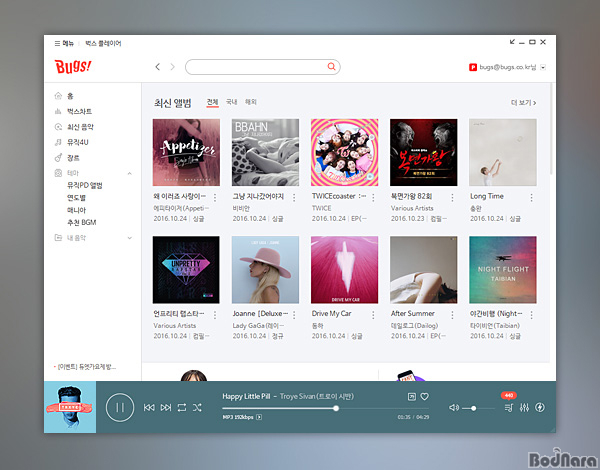Open the After Summer album cover

tap(424, 270)
